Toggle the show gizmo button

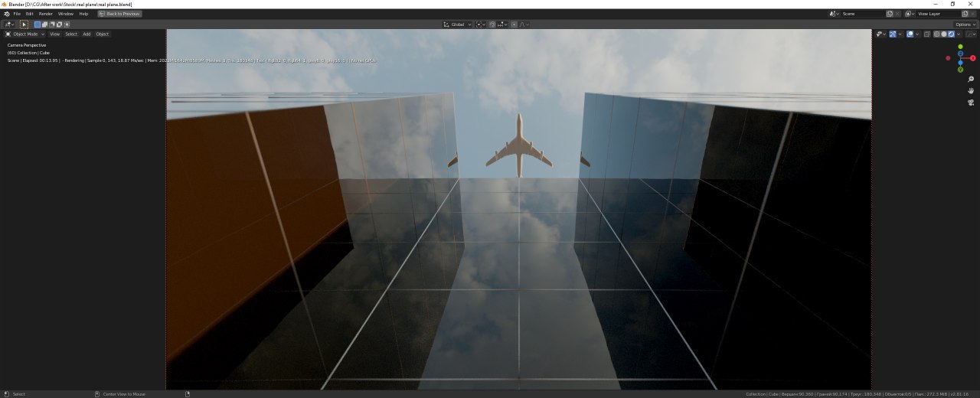pos(893,34)
